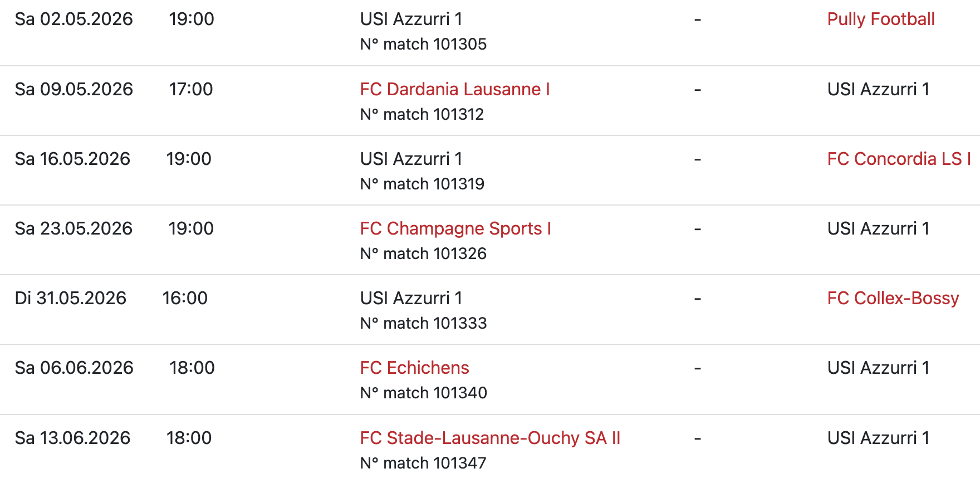The width and height of the screenshot is (980, 478).
Task: Click match number 101333
Action: click(x=423, y=323)
